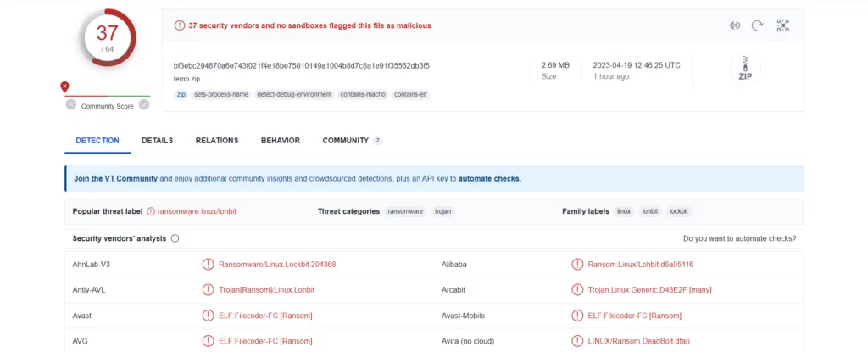The height and width of the screenshot is (352, 868).
Task: Click the AVG ELF:Filecoder-FC [Ransom] result
Action: tap(265, 341)
